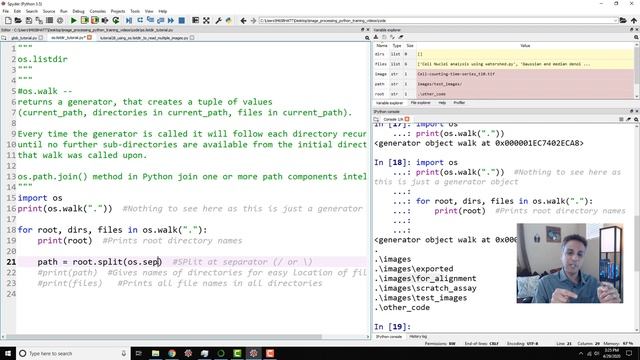Import data in the Variable explorer
This screenshot has width=640, height=360.
click(376, 37)
